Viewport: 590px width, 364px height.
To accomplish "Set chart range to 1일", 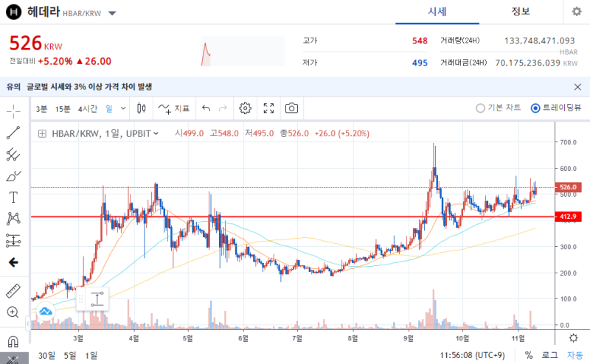I will click(91, 355).
